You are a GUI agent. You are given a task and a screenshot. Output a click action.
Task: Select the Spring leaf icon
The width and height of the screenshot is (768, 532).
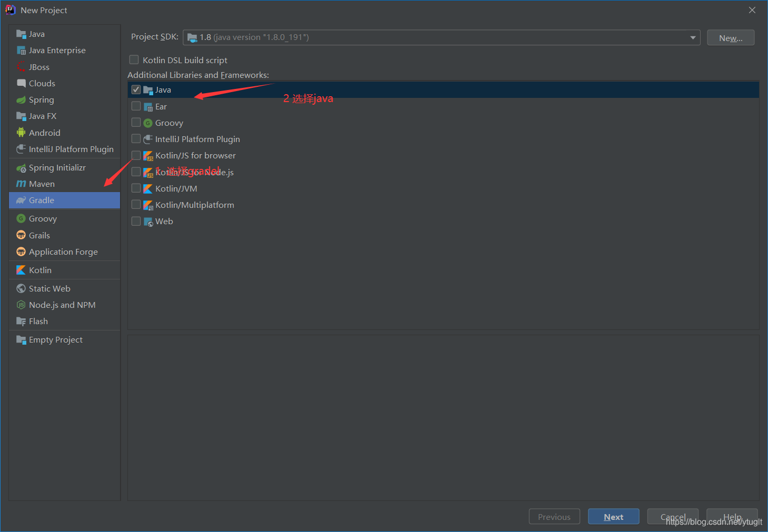(21, 99)
